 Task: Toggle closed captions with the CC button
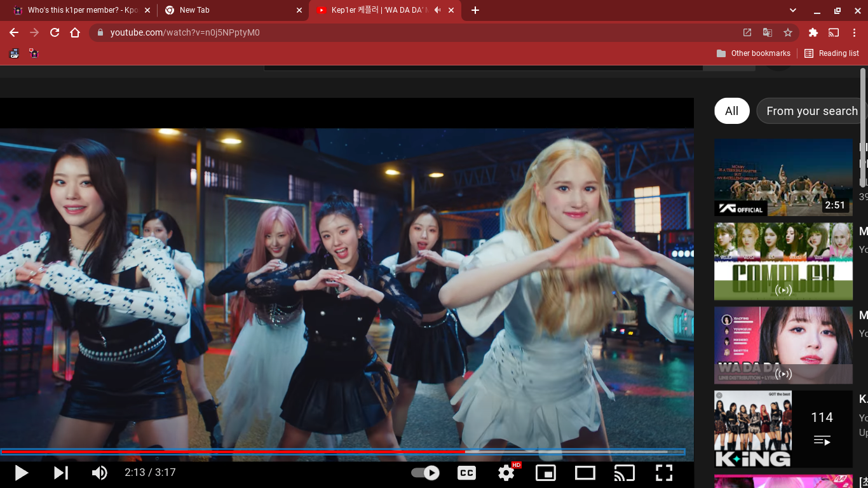[467, 473]
